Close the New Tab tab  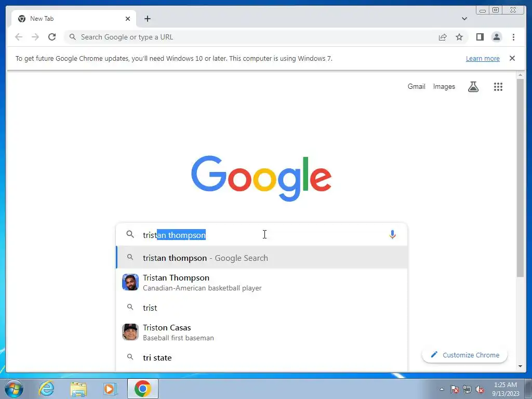128,19
